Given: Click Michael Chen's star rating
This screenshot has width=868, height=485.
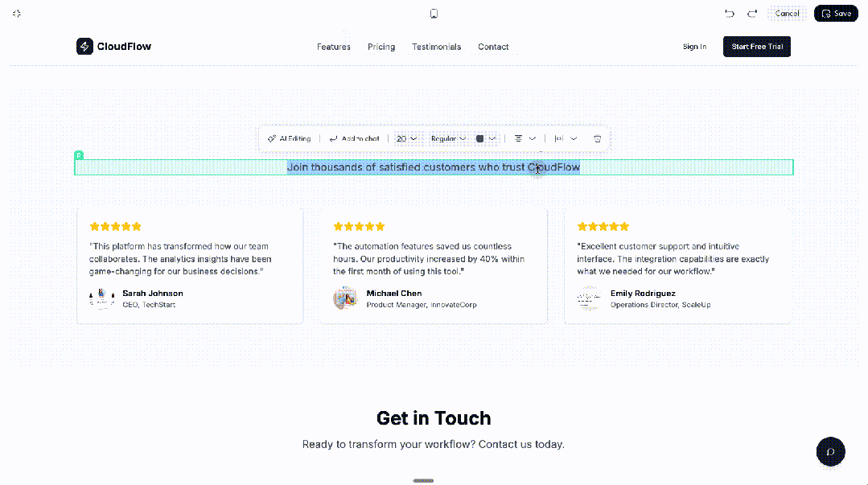Looking at the screenshot, I should tap(359, 227).
